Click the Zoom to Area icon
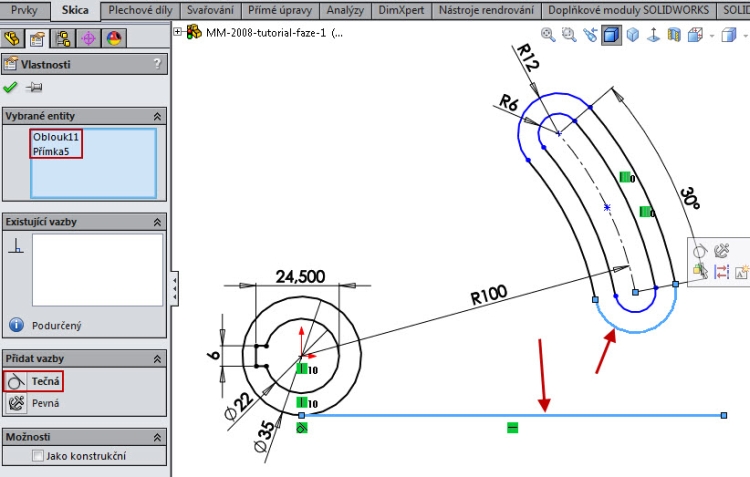 [569, 34]
